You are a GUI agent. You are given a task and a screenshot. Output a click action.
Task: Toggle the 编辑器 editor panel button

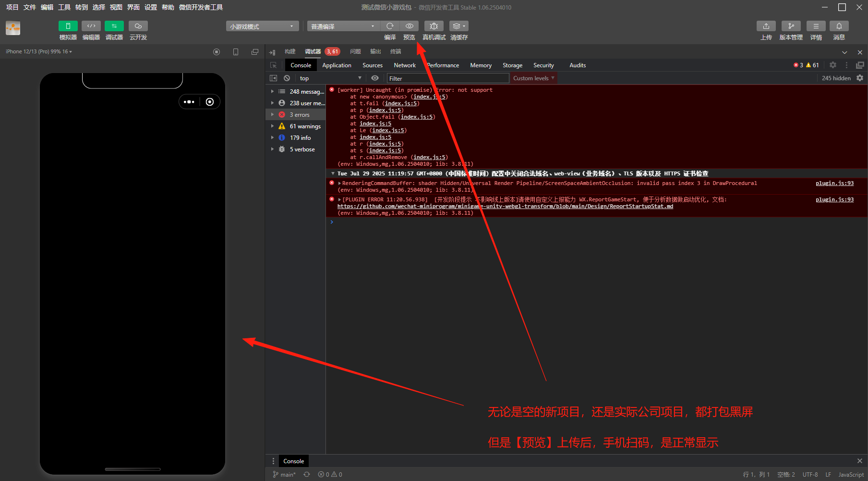[x=91, y=26]
